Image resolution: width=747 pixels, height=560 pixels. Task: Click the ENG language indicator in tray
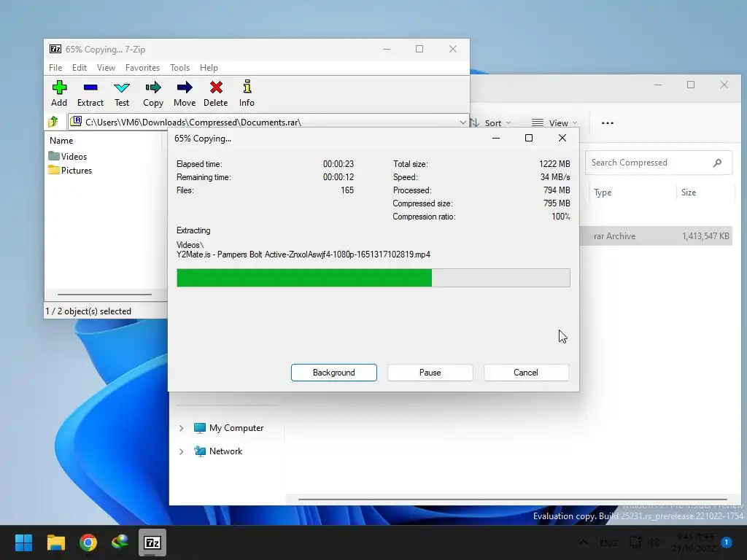(x=608, y=542)
